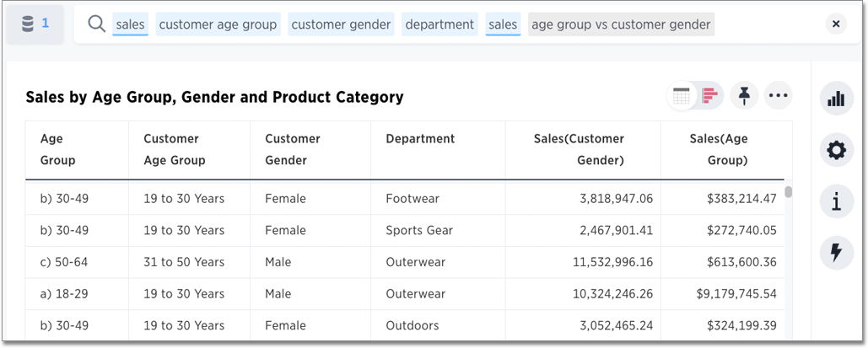Click the lightning bolt SpotIQ icon
This screenshot has width=868, height=348.
point(836,252)
